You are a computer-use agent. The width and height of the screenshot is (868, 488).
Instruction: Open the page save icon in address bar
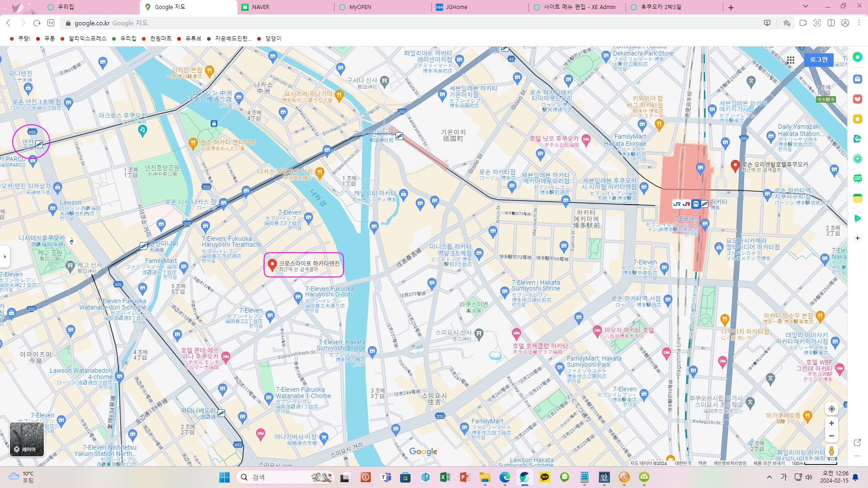pyautogui.click(x=767, y=23)
